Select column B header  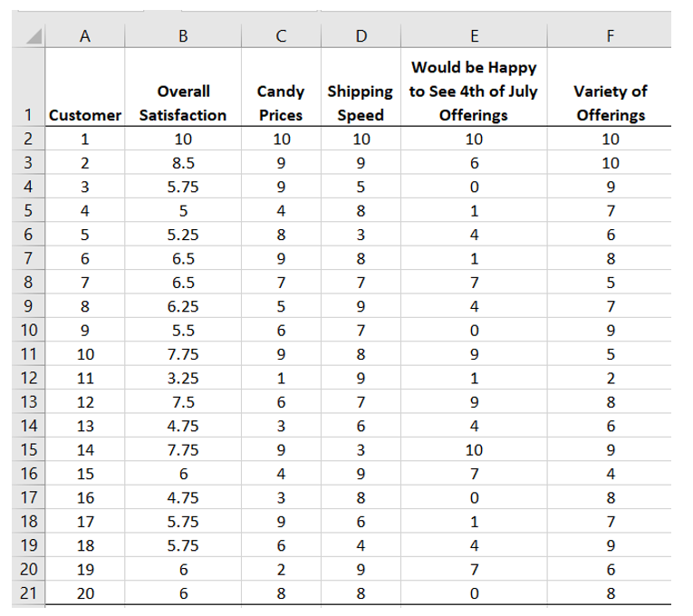[x=183, y=36]
